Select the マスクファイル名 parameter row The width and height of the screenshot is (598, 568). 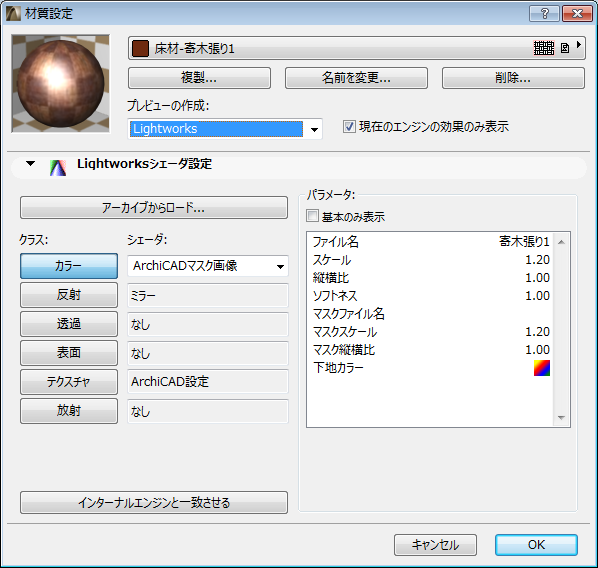(431, 314)
